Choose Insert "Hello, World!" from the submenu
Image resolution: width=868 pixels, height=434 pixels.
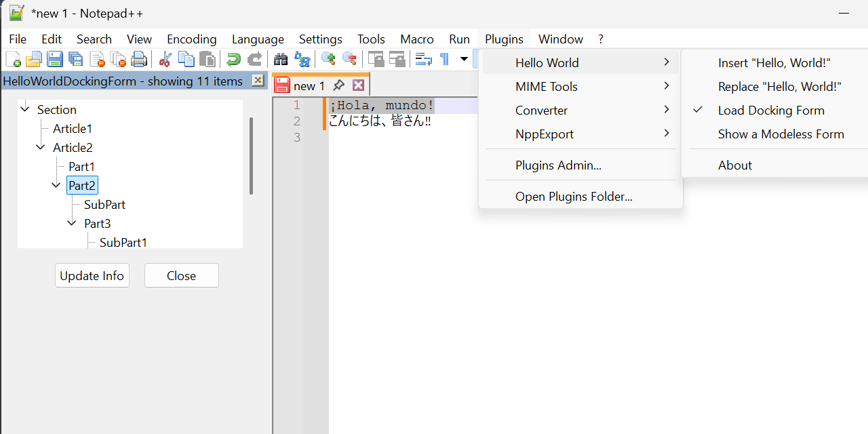[774, 63]
